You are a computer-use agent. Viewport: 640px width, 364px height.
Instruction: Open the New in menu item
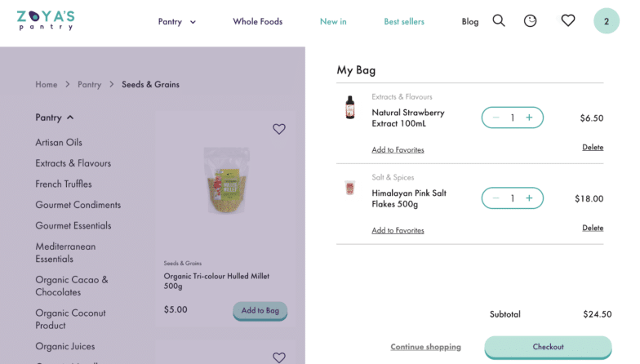click(333, 21)
